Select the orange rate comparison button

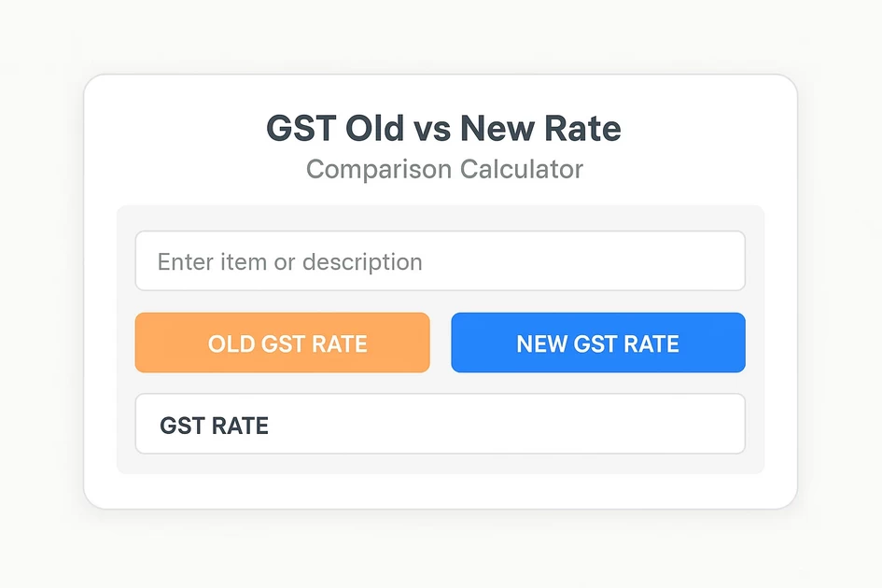coord(282,343)
